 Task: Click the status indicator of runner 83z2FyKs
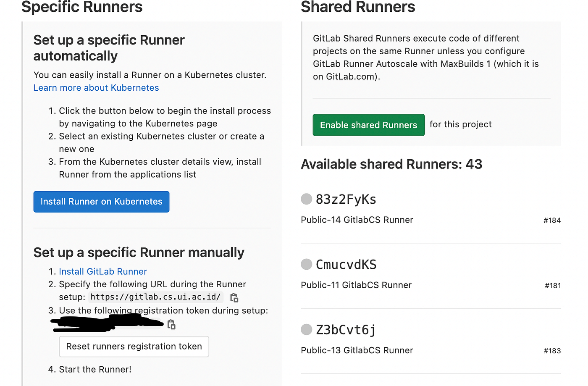[306, 199]
